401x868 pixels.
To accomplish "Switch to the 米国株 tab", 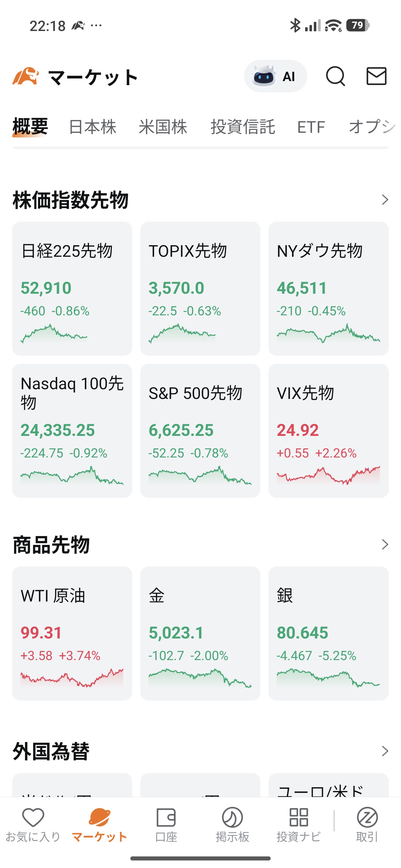I will (x=163, y=127).
